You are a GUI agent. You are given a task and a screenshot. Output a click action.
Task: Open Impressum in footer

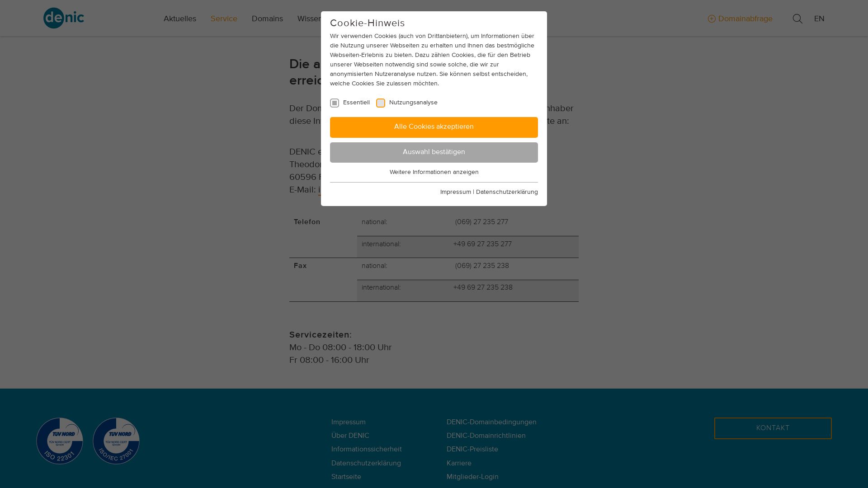[349, 422]
